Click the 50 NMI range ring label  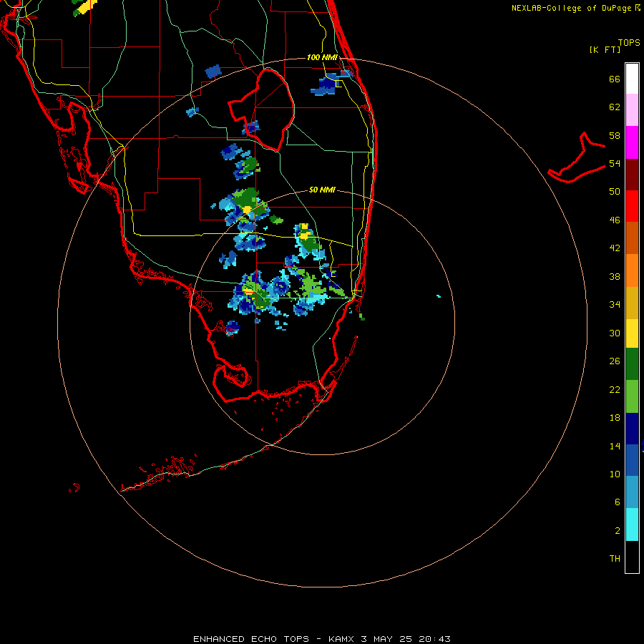tap(322, 190)
